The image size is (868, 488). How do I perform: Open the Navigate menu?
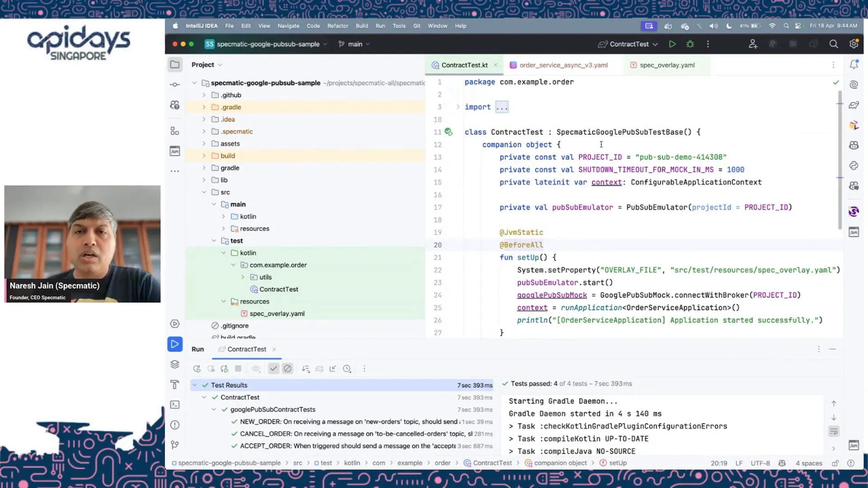click(x=288, y=26)
